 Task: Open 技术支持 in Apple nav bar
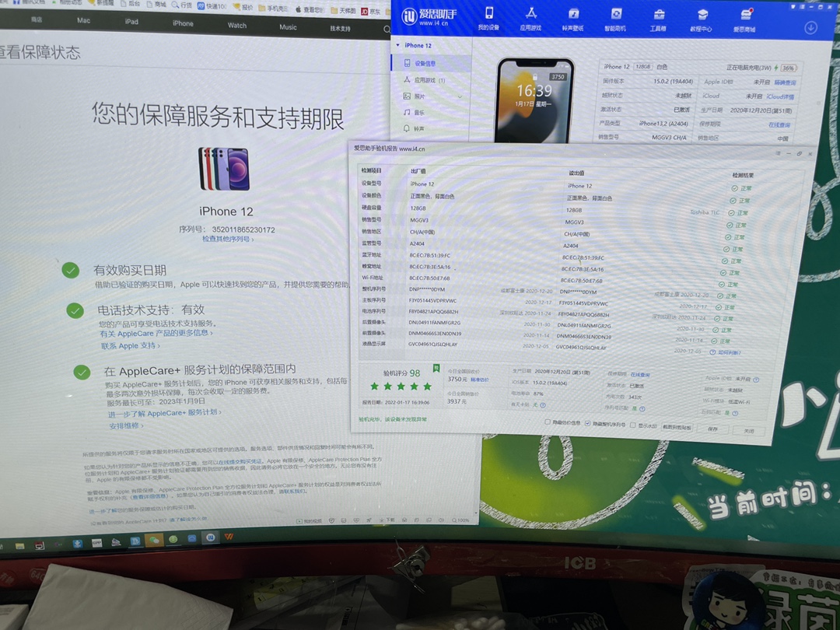340,29
